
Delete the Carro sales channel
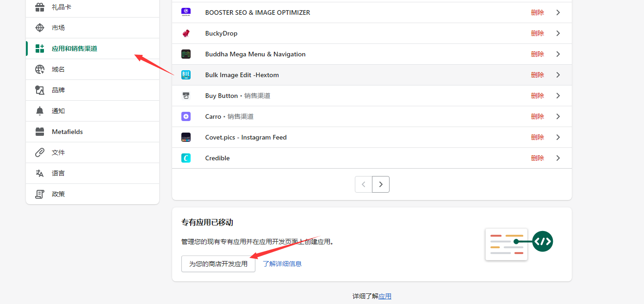[x=538, y=116]
